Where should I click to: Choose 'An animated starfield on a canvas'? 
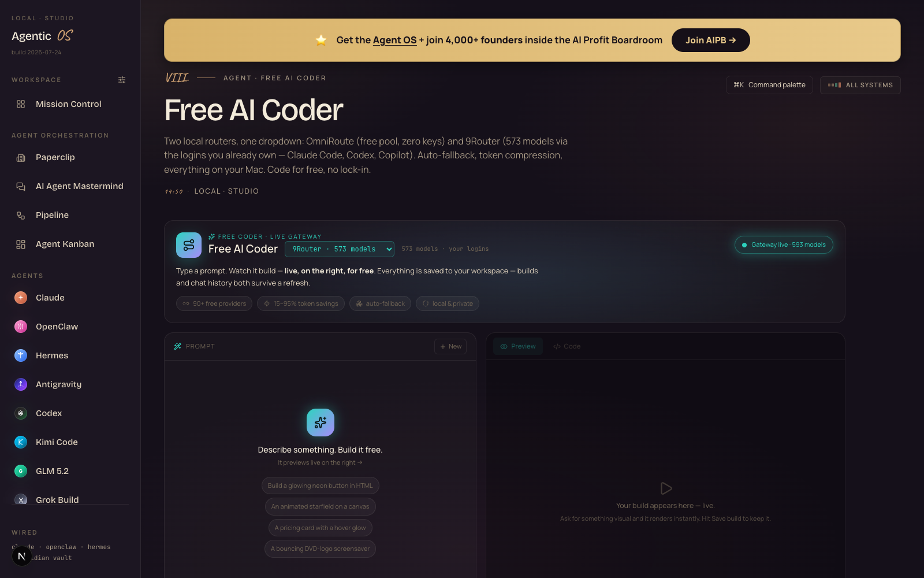(x=320, y=506)
